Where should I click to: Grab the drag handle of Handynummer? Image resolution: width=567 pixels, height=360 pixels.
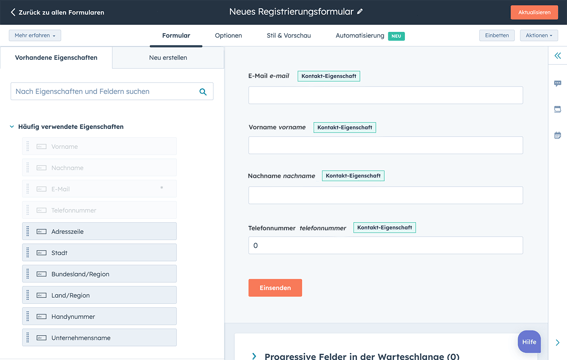tap(27, 317)
